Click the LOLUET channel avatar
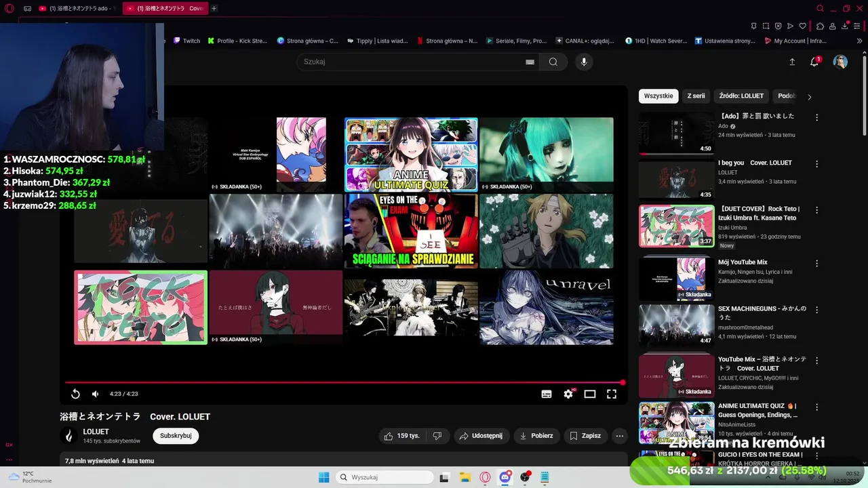The width and height of the screenshot is (868, 488). (68, 436)
